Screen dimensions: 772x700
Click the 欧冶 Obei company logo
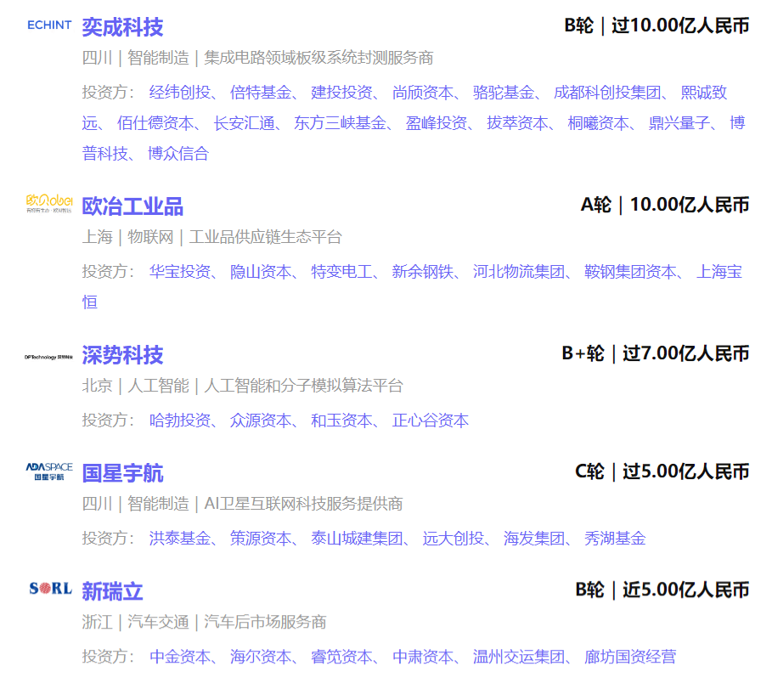coord(49,203)
